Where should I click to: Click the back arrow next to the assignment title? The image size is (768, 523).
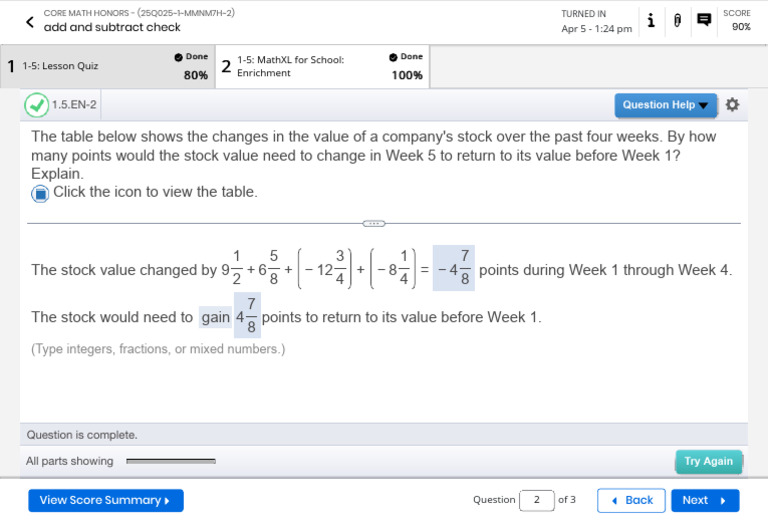[29, 21]
